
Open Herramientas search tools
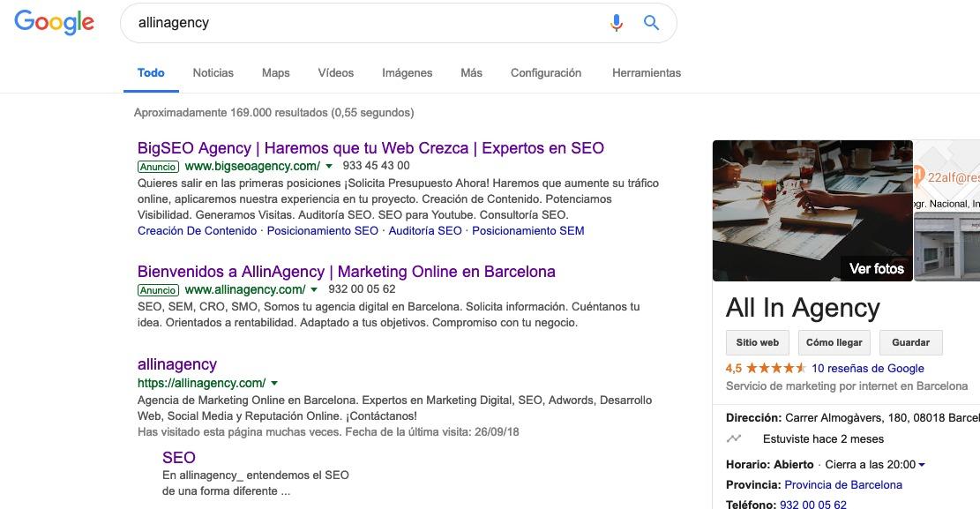(x=647, y=72)
